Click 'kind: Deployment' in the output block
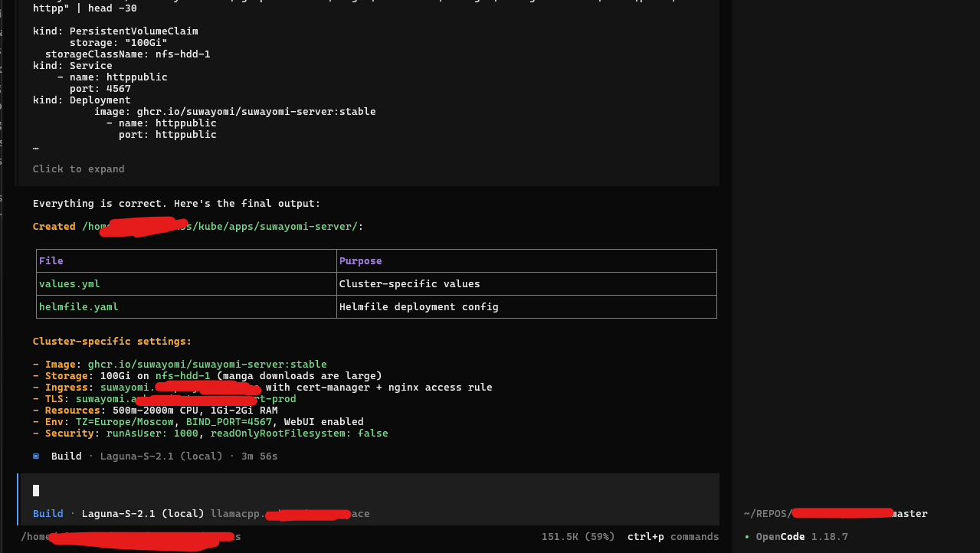 tap(82, 100)
